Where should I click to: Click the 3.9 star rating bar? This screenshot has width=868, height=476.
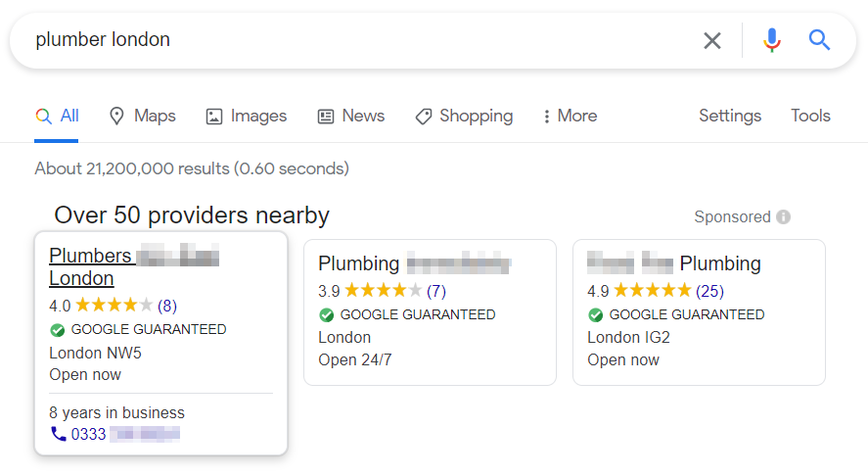click(383, 290)
